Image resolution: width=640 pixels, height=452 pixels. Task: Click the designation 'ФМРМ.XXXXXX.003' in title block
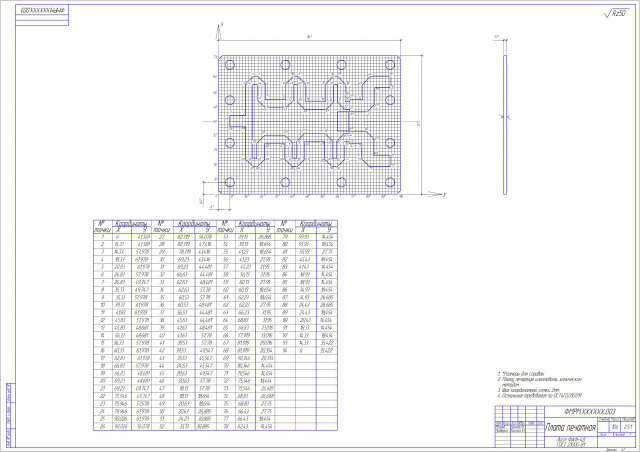pyautogui.click(x=590, y=411)
